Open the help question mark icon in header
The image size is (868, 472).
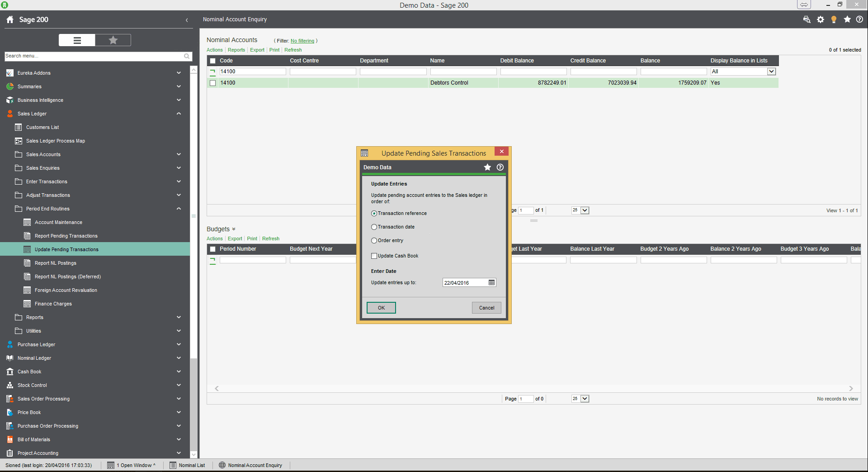tap(860, 19)
